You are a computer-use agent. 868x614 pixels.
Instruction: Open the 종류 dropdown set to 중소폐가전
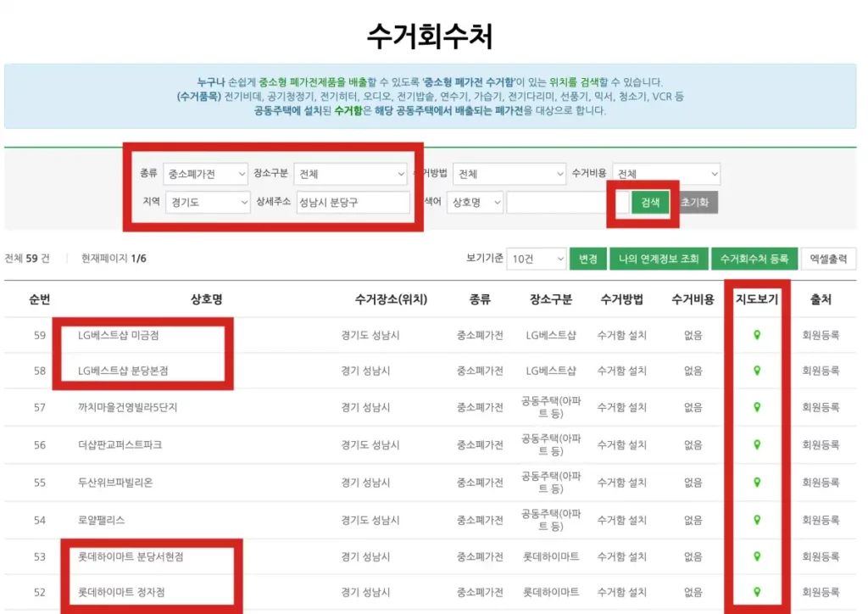(205, 174)
